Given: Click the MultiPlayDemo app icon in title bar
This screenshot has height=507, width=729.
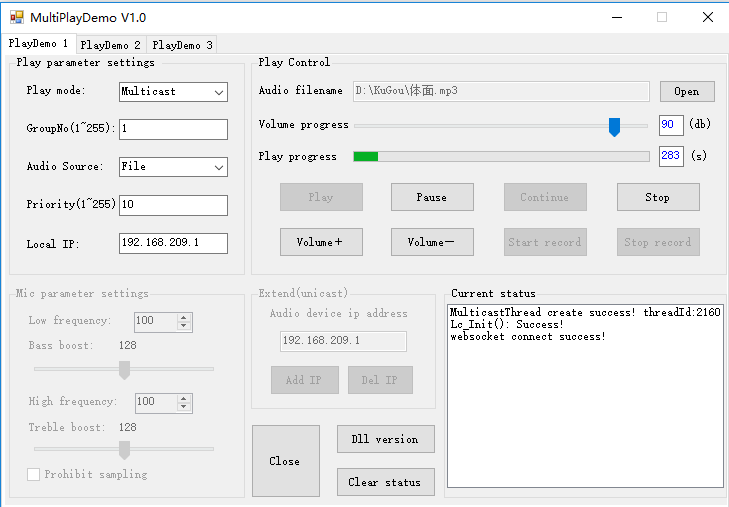Looking at the screenshot, I should (17, 17).
